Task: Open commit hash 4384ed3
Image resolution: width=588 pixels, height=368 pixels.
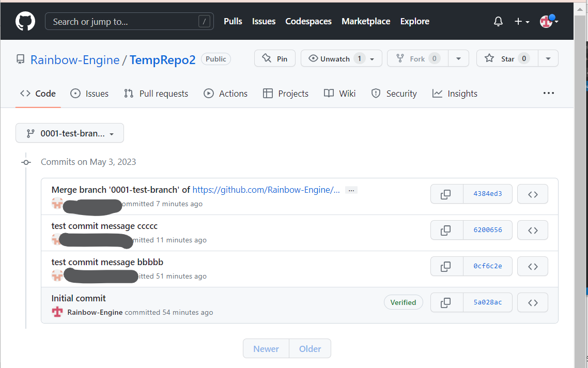Action: click(x=487, y=194)
